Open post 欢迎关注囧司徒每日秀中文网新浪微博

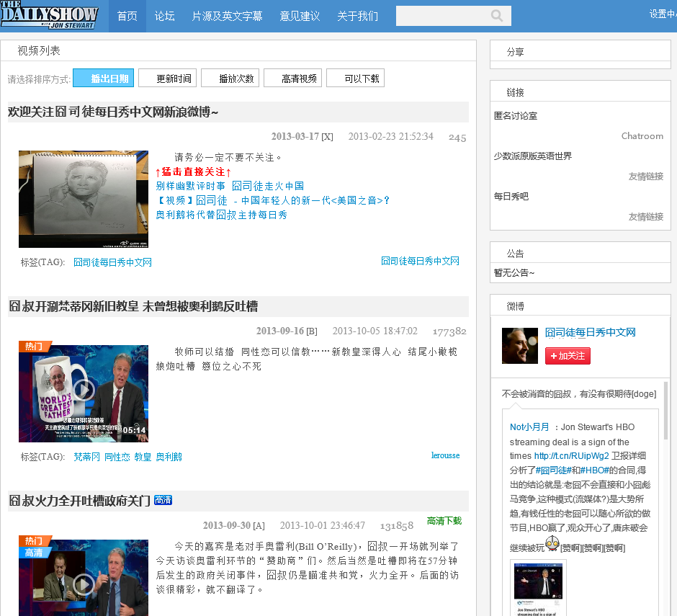coord(113,112)
